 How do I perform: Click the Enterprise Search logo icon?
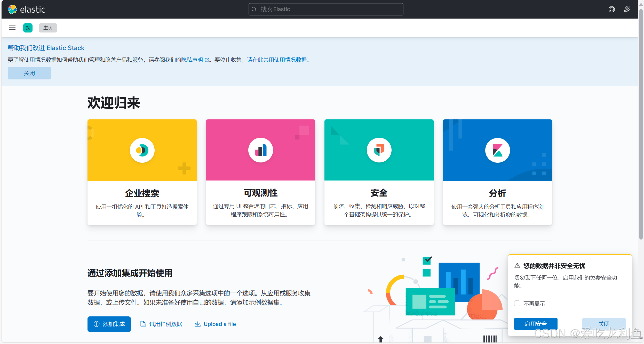pyautogui.click(x=142, y=150)
